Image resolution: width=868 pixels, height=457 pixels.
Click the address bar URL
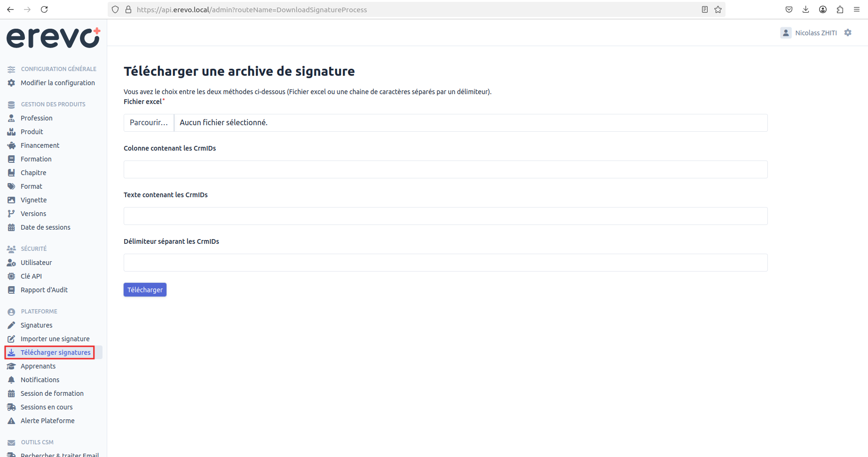252,9
